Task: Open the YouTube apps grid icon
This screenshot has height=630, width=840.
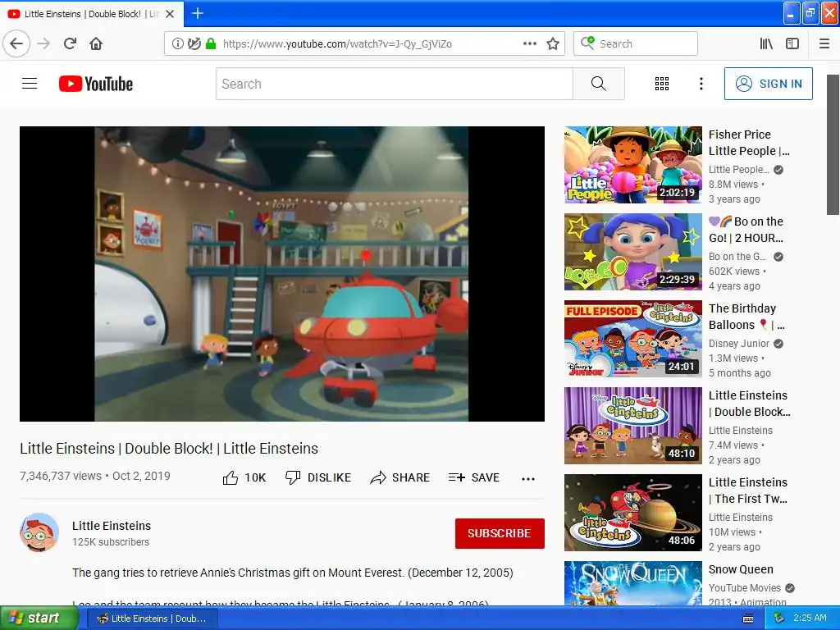Action: tap(662, 84)
